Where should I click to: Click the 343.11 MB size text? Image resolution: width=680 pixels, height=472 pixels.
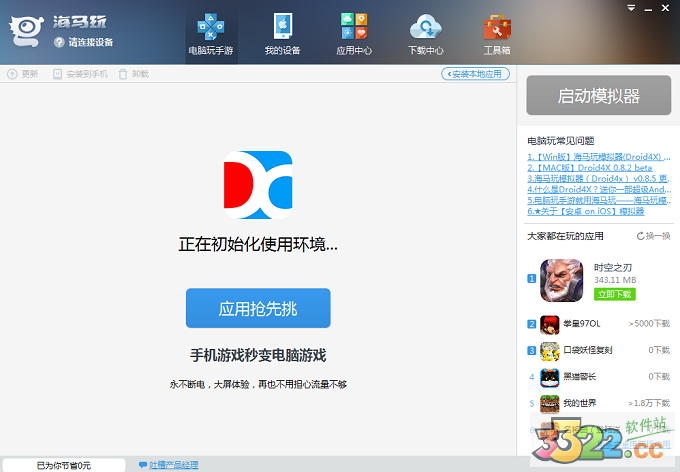pyautogui.click(x=615, y=280)
